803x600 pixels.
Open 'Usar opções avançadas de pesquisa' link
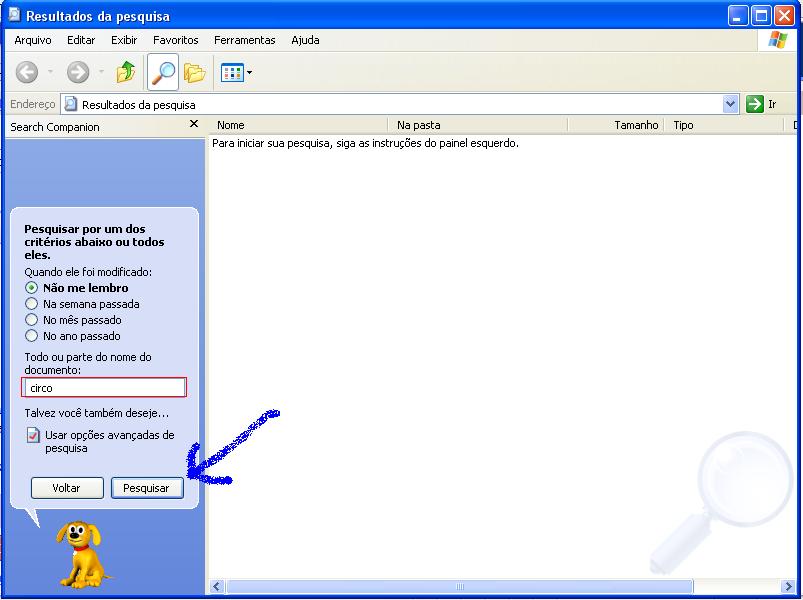pyautogui.click(x=110, y=441)
